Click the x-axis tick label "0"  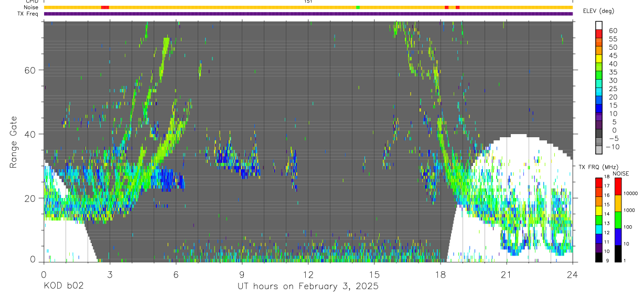[44, 274]
